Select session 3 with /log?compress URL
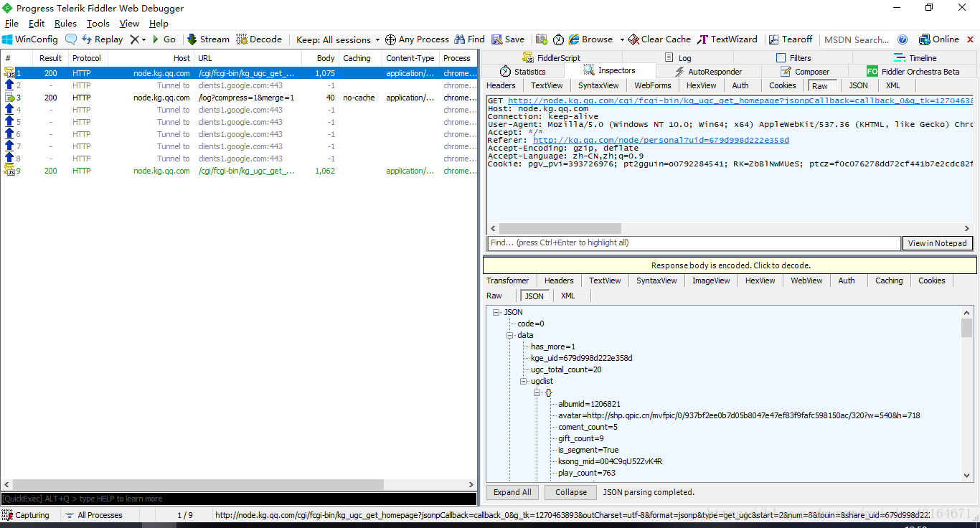Screen dimensions: 980x528 point(238,98)
